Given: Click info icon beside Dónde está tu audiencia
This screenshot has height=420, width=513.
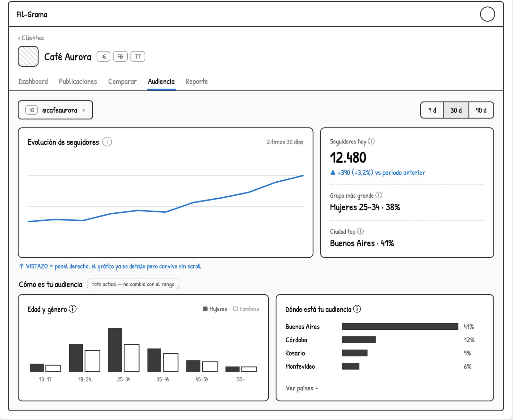Looking at the screenshot, I should click(x=357, y=309).
